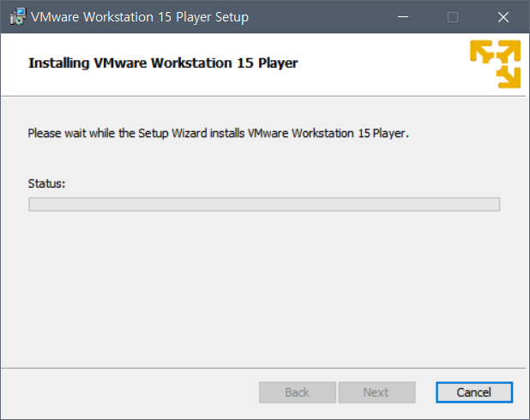Viewport: 530px width, 420px height.
Task: Minimize the VMware Setup window
Action: (x=403, y=17)
